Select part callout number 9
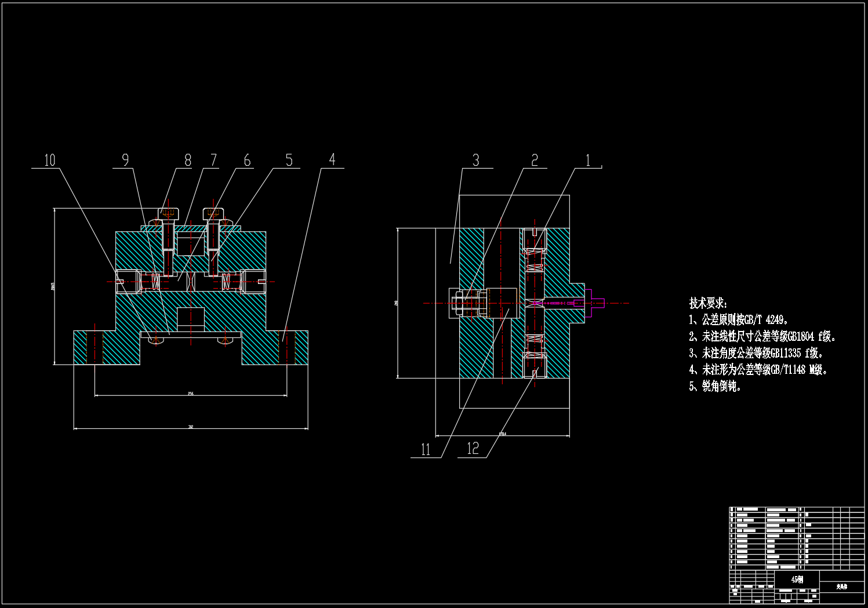The width and height of the screenshot is (868, 608). point(125,160)
